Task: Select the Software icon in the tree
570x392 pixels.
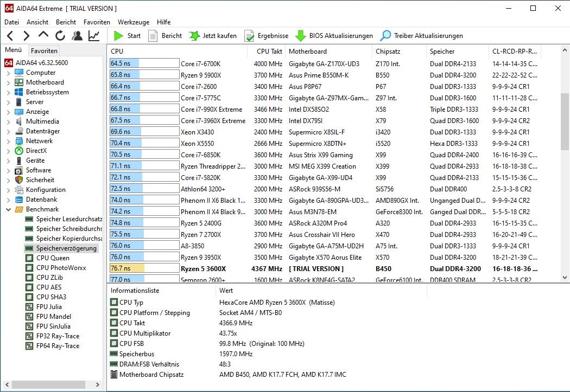Action: pyautogui.click(x=19, y=170)
